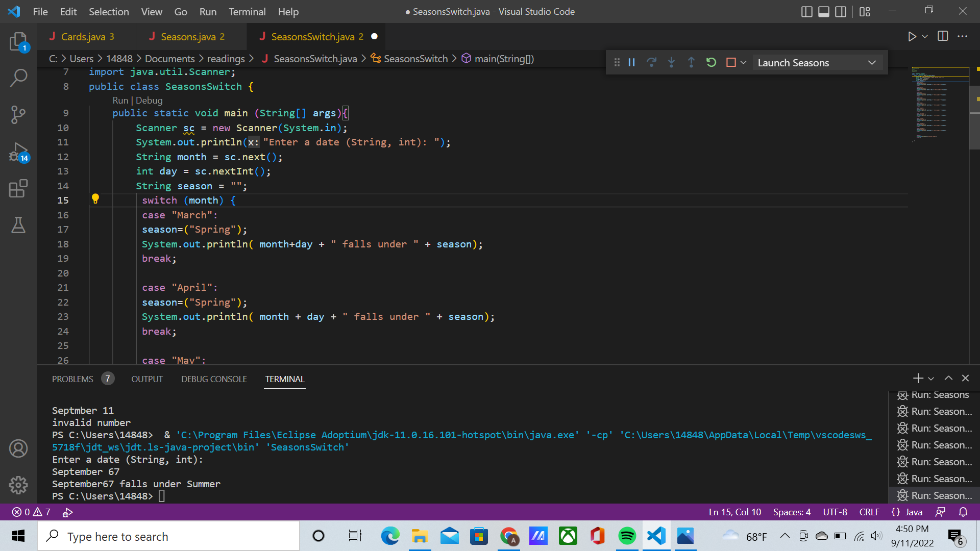Open the Run and Debug view
Screen dimensions: 980x551
(x=18, y=152)
